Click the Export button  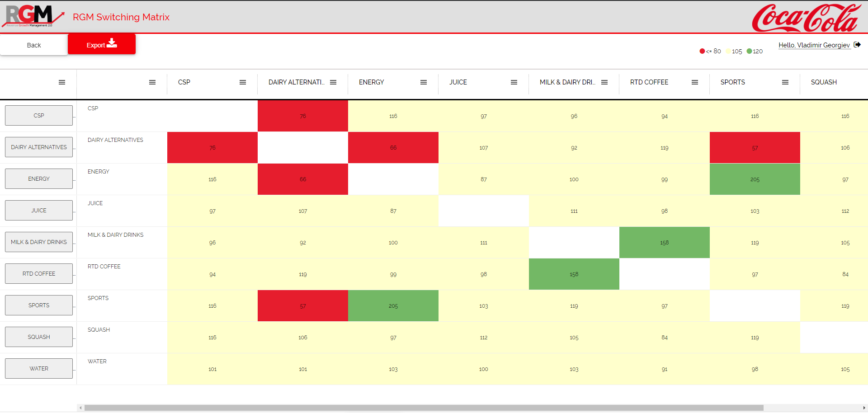click(x=102, y=44)
